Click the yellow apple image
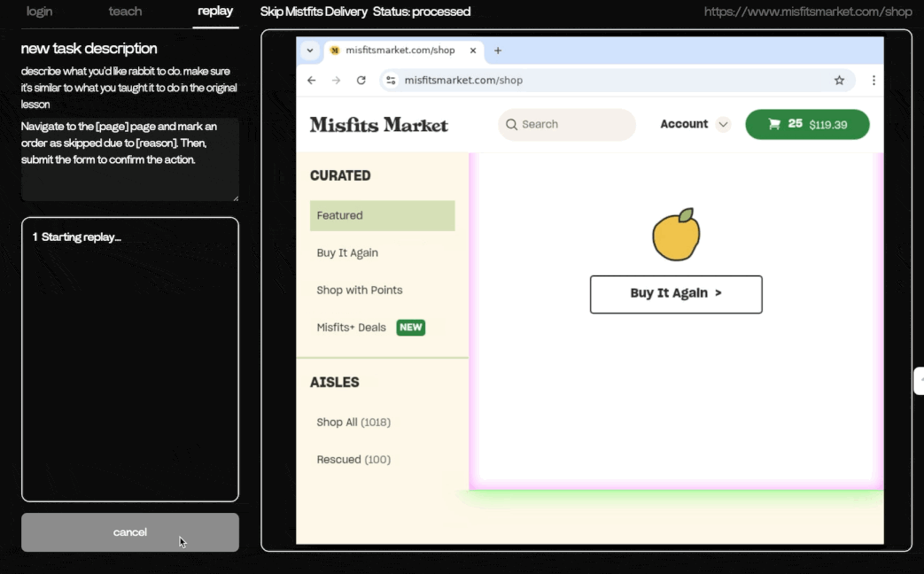This screenshot has height=574, width=924. pyautogui.click(x=676, y=236)
